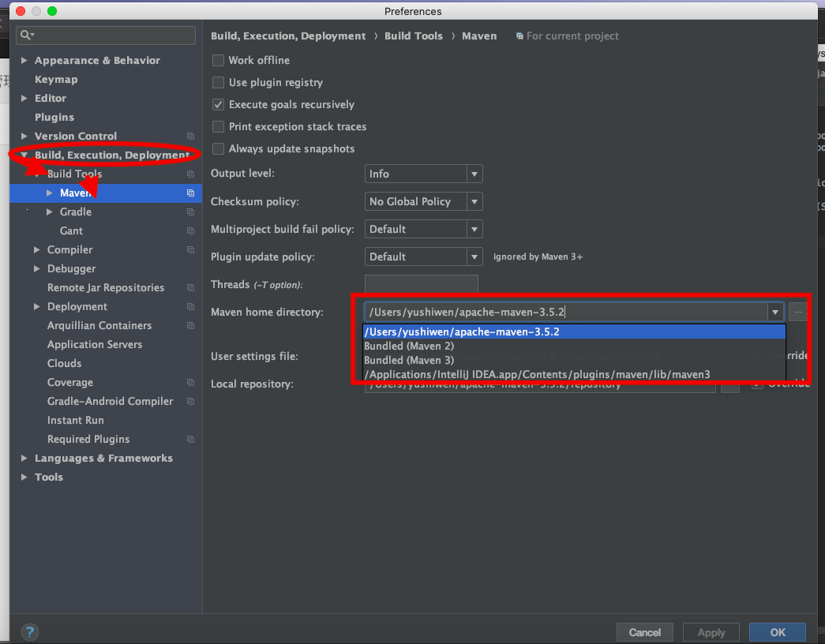Open Plugin update policy dropdown
The image size is (825, 644).
point(423,256)
